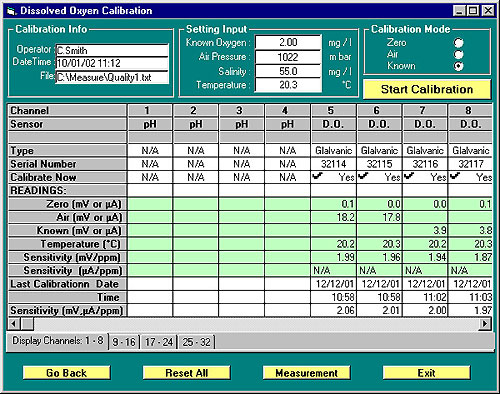
Task: Switch to channels 25 - 32 tab
Action: coord(197,342)
